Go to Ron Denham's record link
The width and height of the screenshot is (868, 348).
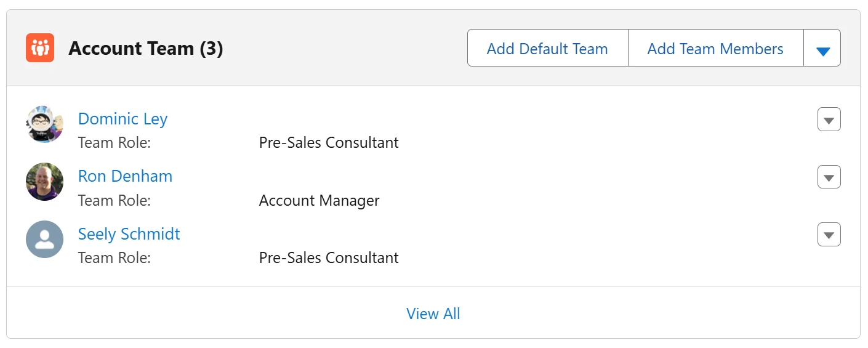click(125, 176)
